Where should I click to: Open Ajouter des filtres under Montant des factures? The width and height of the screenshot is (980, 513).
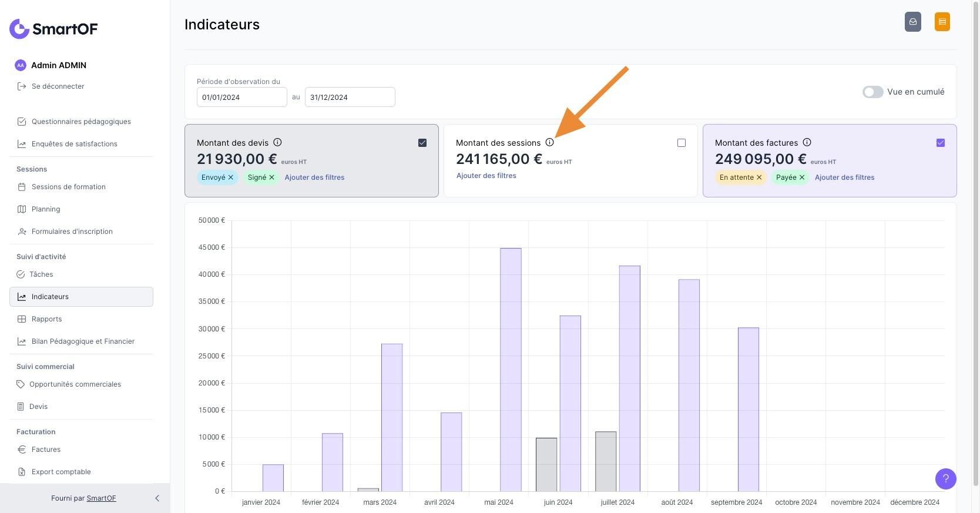click(x=844, y=177)
